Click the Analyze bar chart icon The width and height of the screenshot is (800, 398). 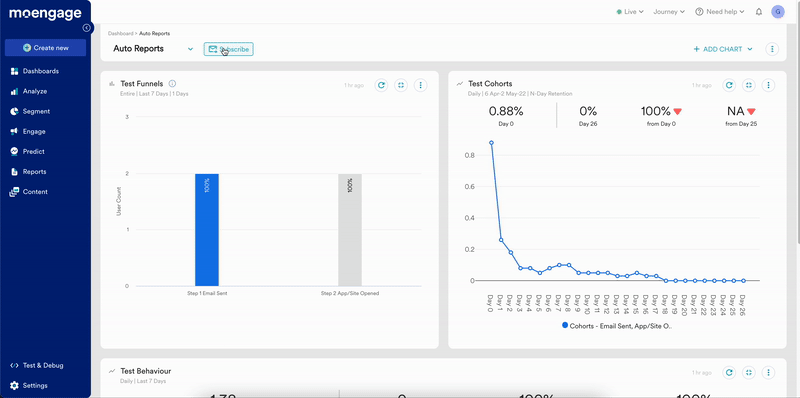click(x=14, y=91)
